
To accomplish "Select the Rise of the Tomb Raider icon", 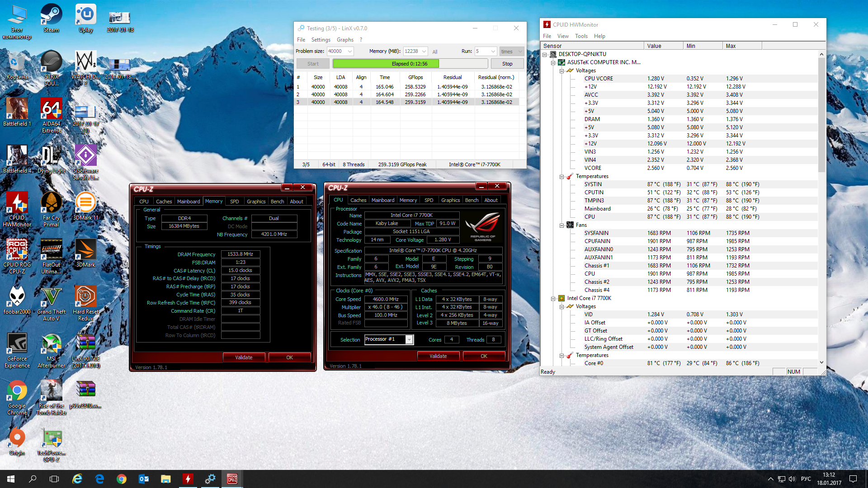I will 51,397.
